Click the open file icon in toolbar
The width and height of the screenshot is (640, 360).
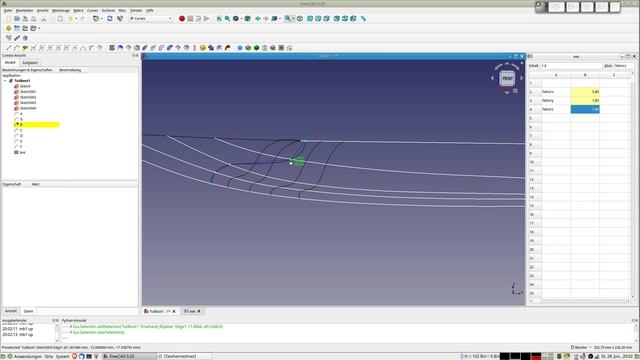click(17, 18)
